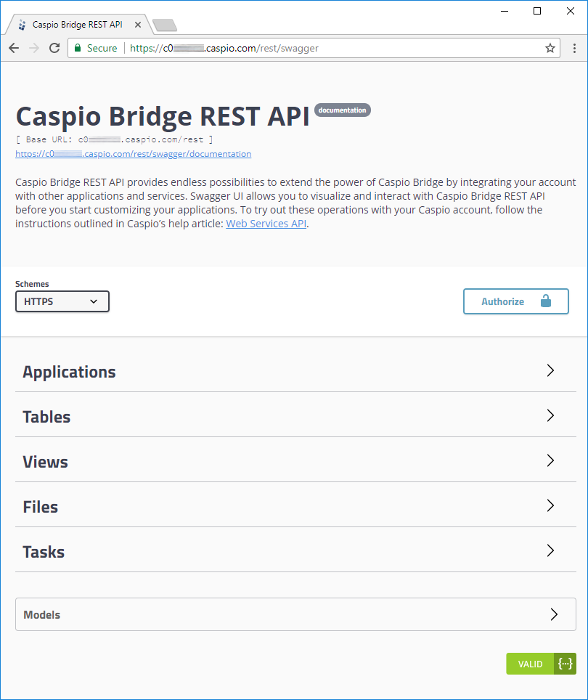Click the browser back arrow
This screenshot has width=588, height=700.
click(14, 48)
